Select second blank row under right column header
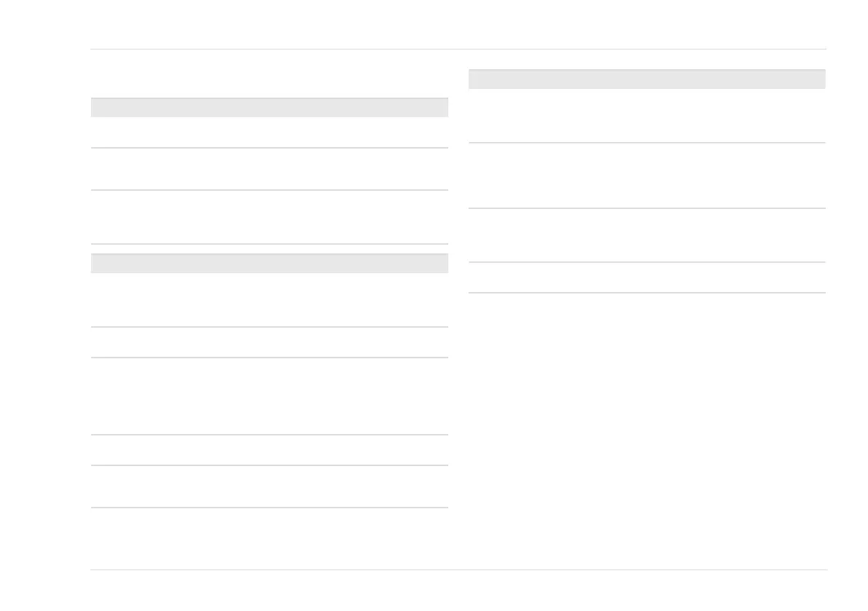This screenshot has height=611, width=868. coord(646,176)
